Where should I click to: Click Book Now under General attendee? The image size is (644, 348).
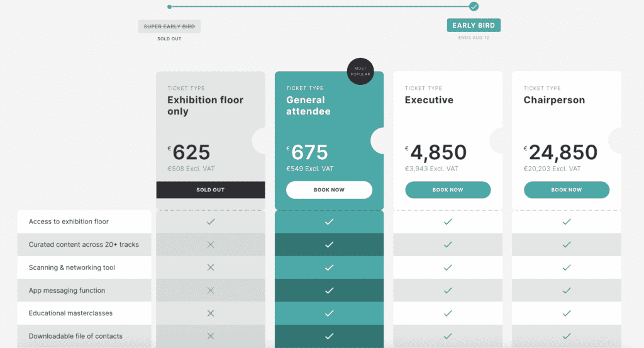[x=329, y=189]
